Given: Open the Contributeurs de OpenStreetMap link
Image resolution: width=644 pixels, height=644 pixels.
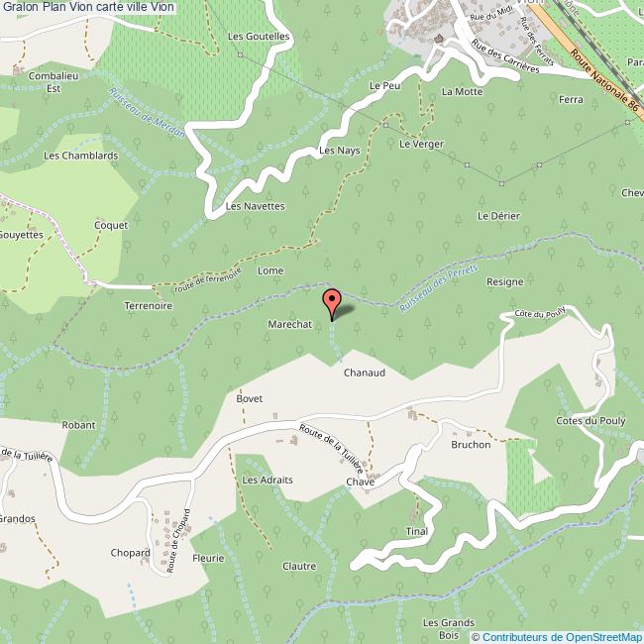Looking at the screenshot, I should coord(563,637).
